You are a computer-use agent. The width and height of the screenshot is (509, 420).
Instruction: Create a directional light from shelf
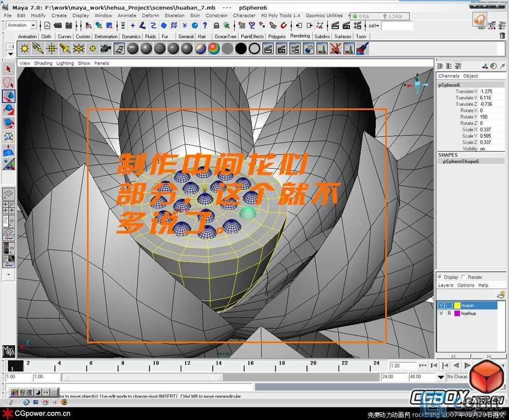click(x=38, y=49)
